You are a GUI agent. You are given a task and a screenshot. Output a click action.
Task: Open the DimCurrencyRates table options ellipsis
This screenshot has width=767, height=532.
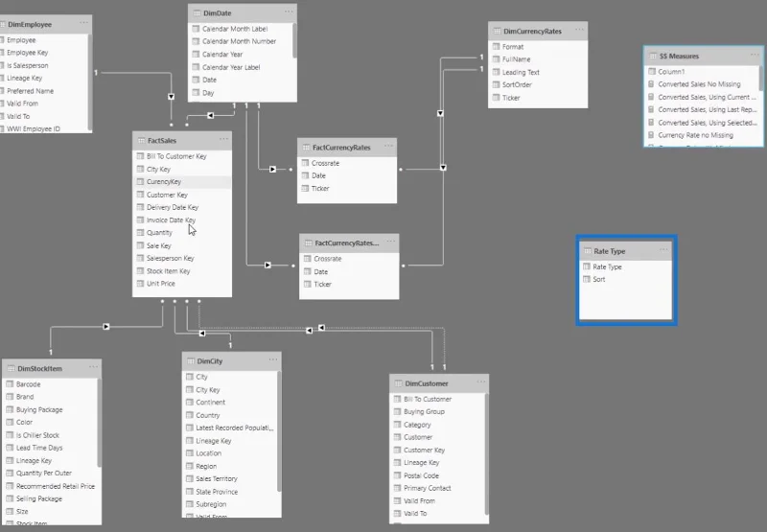(580, 30)
